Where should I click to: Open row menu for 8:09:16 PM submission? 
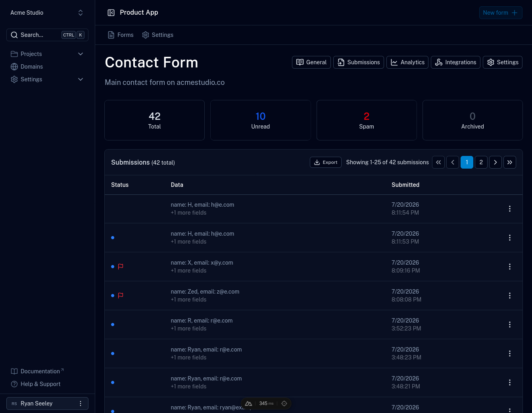point(510,267)
